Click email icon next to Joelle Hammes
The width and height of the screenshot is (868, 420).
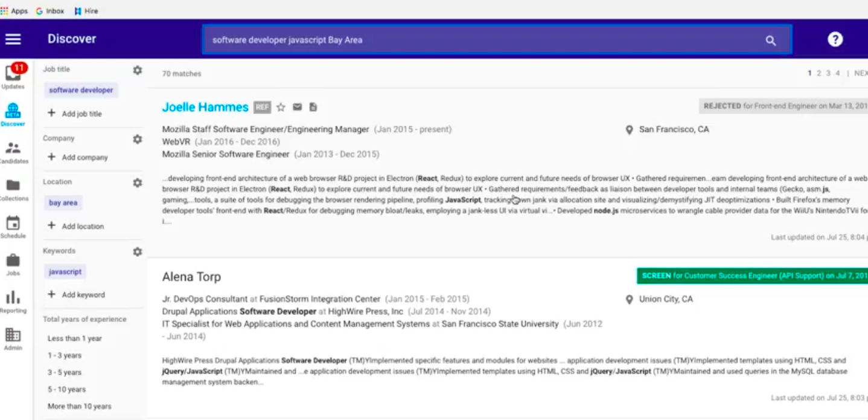pyautogui.click(x=297, y=107)
